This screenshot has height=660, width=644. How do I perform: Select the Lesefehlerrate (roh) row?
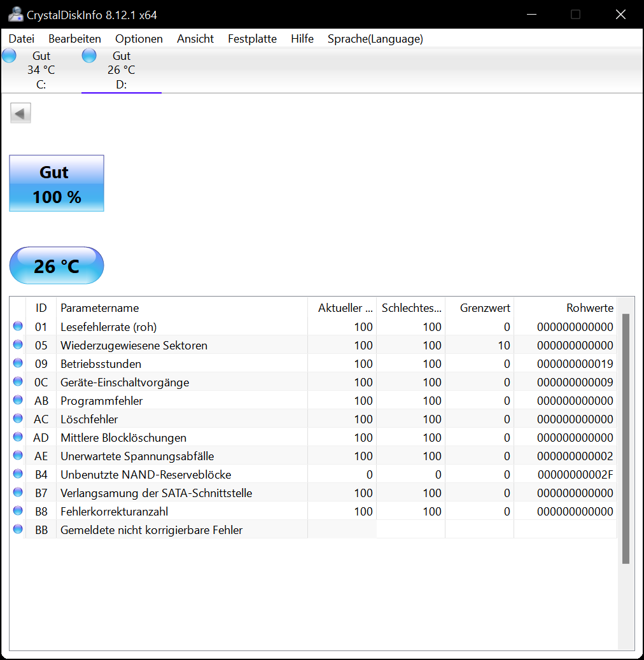313,326
